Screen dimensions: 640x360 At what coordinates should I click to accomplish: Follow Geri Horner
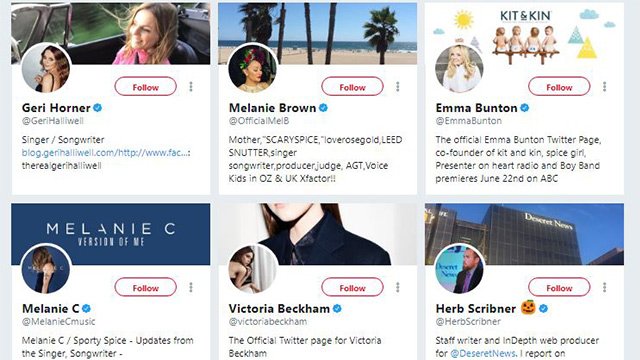tap(146, 87)
